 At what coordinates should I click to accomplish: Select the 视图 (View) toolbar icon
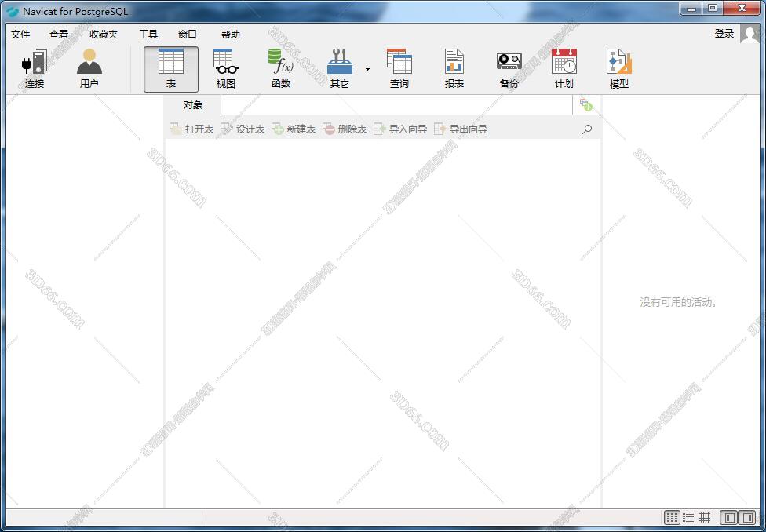click(226, 68)
